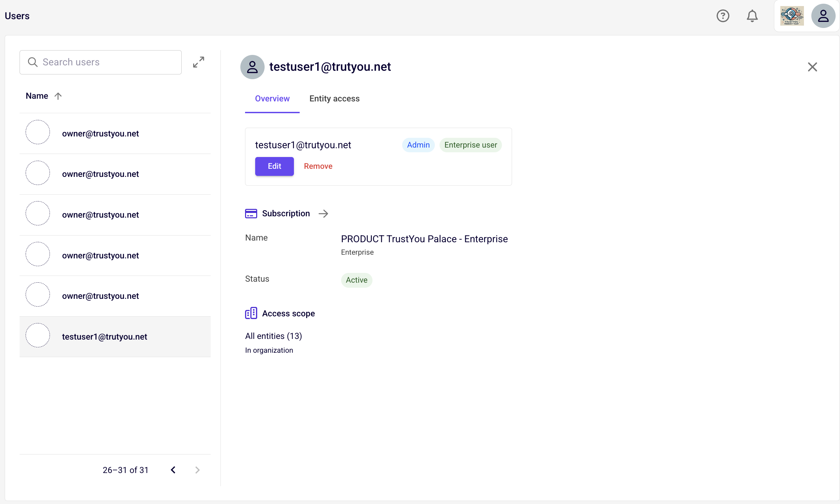Switch to the Entity access tab
The height and width of the screenshot is (504, 840).
tap(334, 98)
